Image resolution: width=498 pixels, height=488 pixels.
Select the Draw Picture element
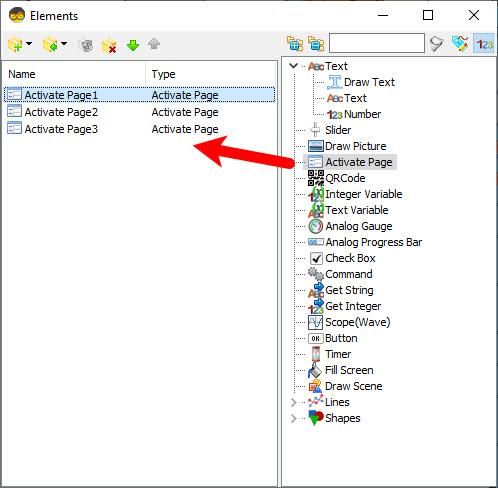[x=356, y=146]
